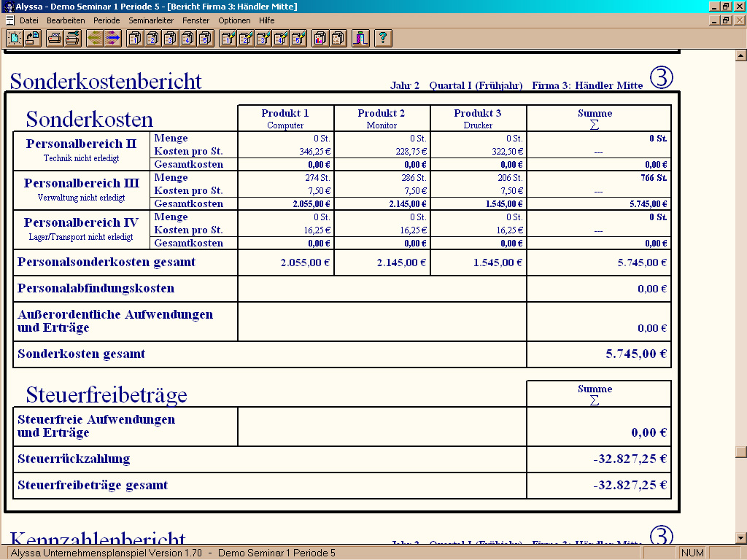This screenshot has width=747, height=560.
Task: Click the Alyssa application title bar icon
Action: (x=8, y=7)
